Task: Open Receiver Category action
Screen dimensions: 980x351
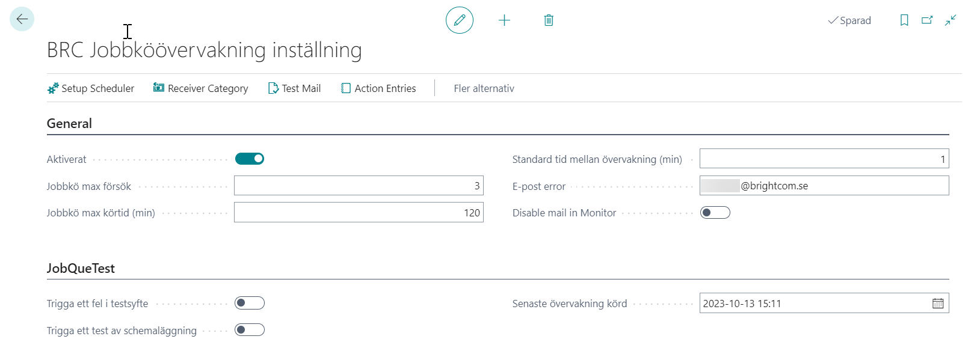Action: tap(200, 88)
